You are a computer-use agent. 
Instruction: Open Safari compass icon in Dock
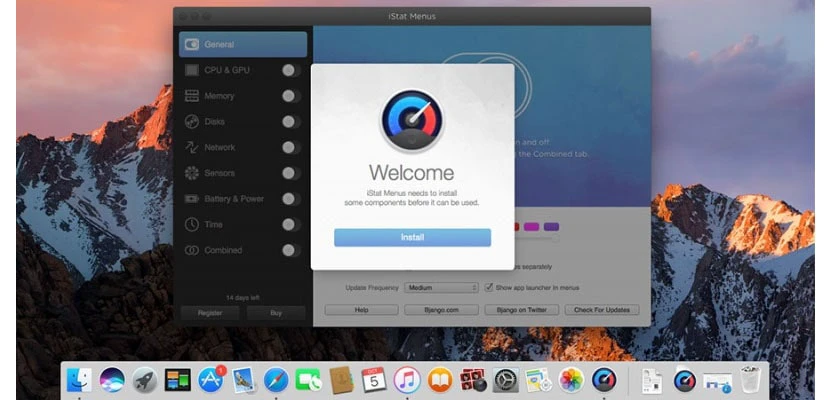(x=276, y=380)
